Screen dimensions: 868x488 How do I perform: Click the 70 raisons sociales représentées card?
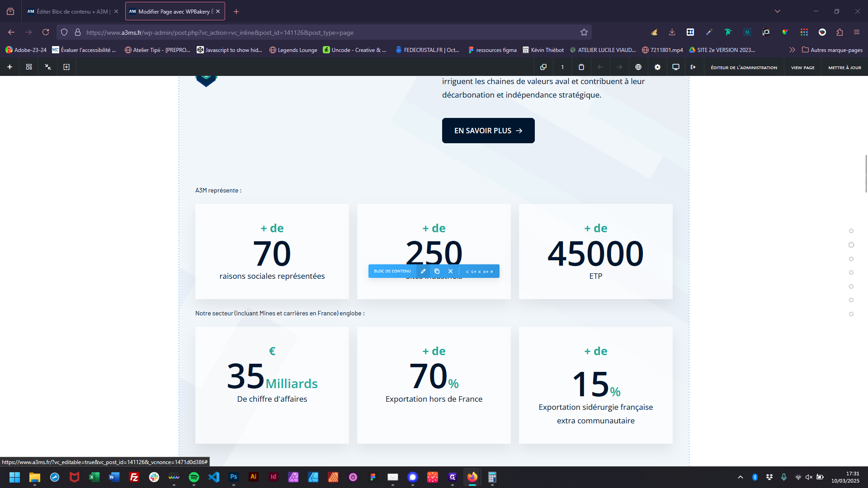272,251
